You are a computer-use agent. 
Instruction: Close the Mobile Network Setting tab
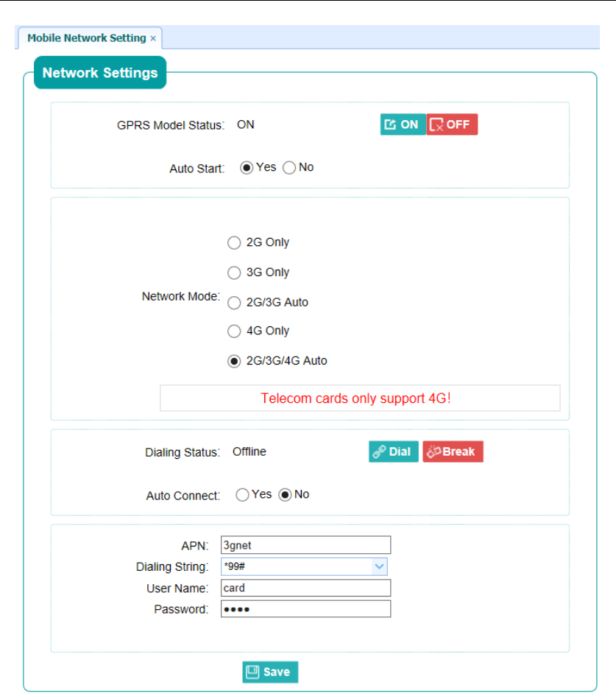click(x=153, y=38)
